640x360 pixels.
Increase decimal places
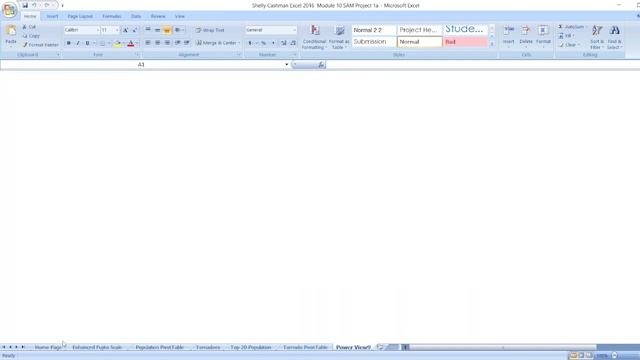pos(284,43)
